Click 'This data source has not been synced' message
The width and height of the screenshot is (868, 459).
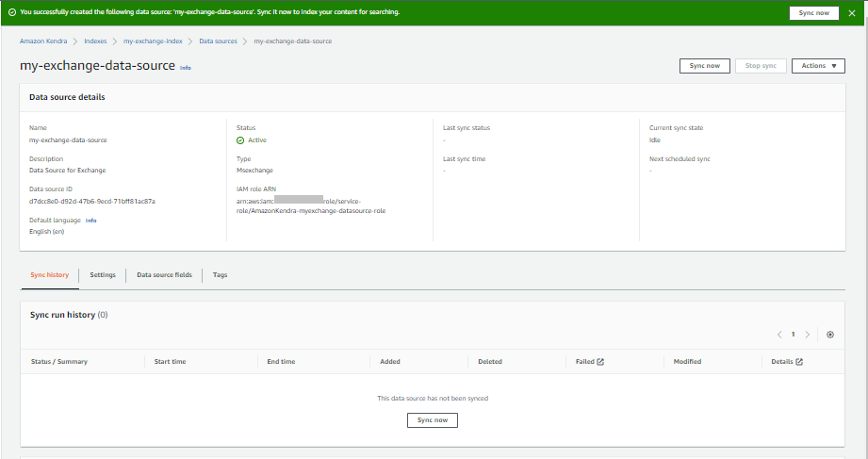pyautogui.click(x=433, y=399)
